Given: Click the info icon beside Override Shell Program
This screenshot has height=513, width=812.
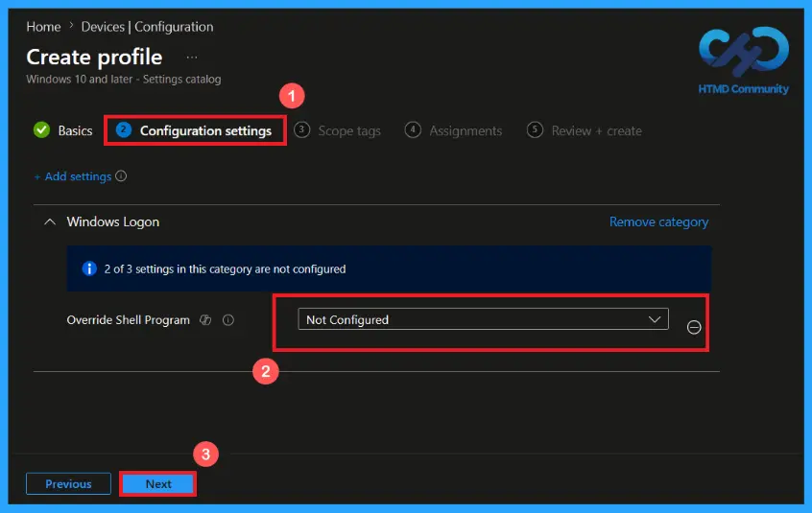Looking at the screenshot, I should [x=228, y=320].
